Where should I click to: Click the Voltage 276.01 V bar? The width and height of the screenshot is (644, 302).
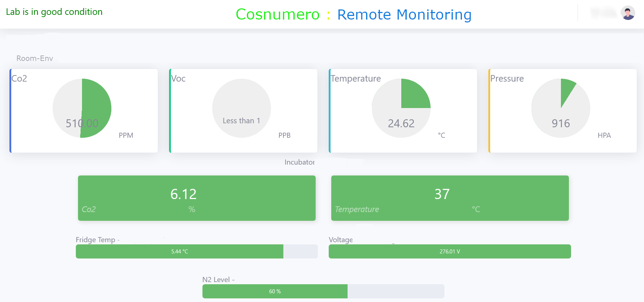(450, 252)
